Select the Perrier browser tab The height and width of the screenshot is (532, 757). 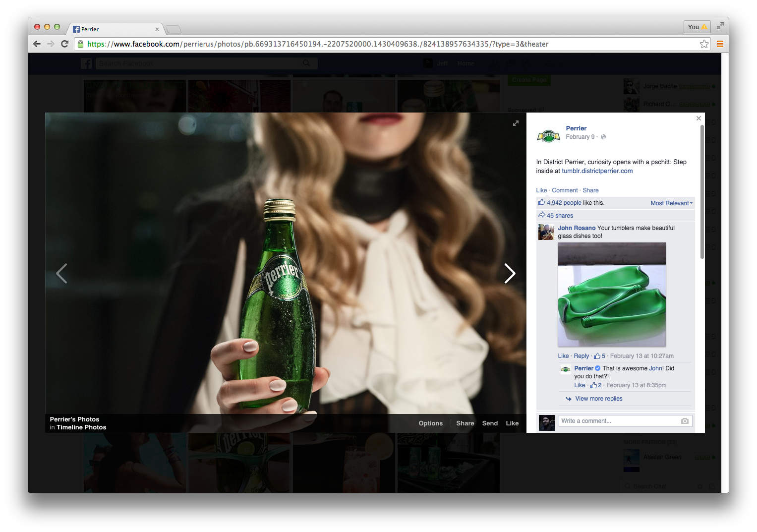click(115, 29)
